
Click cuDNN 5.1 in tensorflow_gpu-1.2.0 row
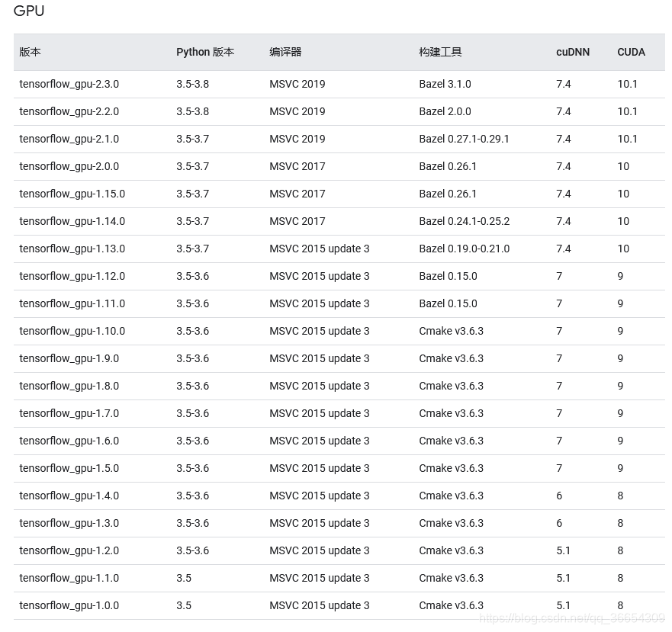[563, 550]
